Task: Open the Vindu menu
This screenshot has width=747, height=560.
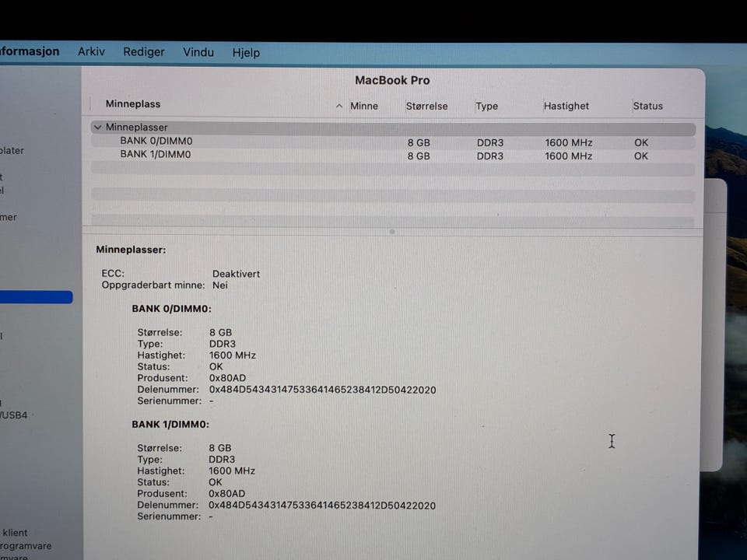Action: [x=198, y=52]
